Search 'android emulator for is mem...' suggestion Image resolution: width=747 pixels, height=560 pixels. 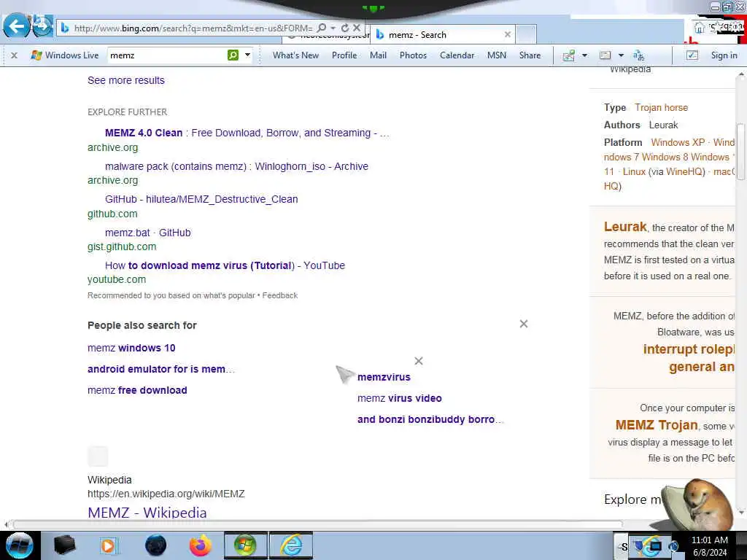click(x=160, y=369)
